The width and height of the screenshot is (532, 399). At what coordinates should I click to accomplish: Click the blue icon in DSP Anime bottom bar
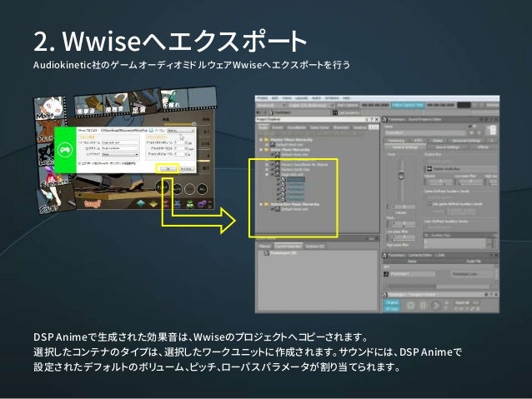[x=177, y=204]
